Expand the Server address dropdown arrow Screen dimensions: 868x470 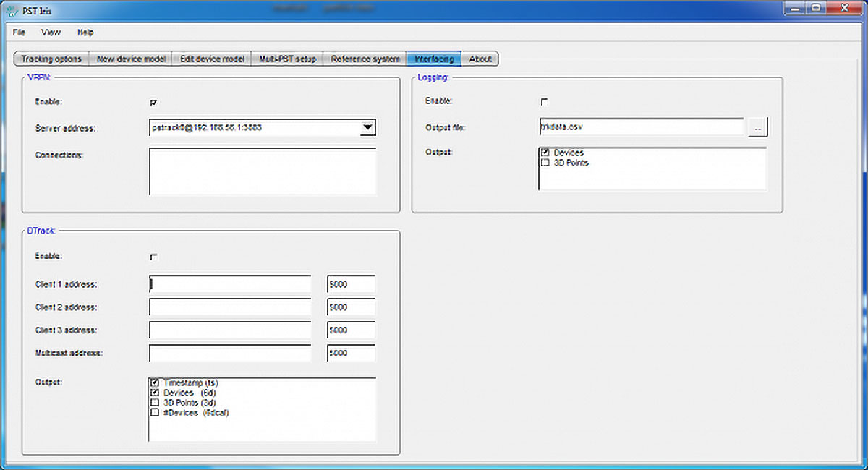pyautogui.click(x=367, y=128)
